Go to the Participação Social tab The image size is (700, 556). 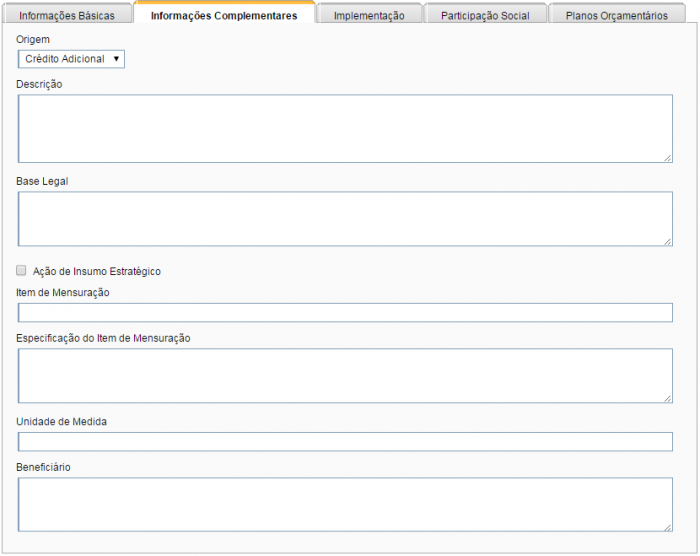(485, 16)
